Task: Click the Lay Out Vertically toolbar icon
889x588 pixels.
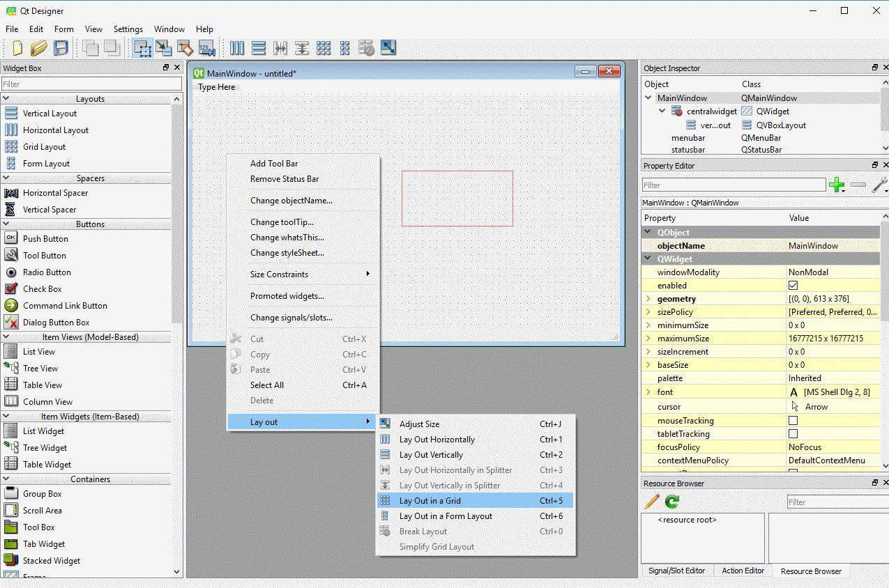Action: click(259, 48)
